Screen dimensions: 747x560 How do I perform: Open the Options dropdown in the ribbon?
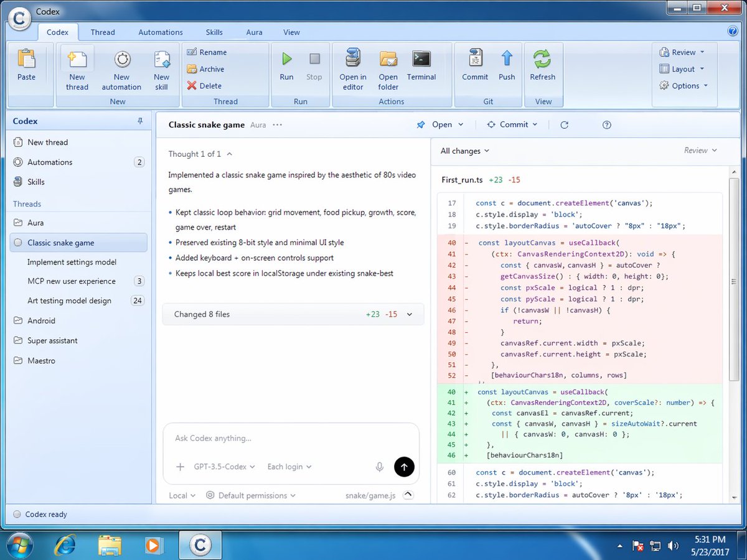(684, 86)
